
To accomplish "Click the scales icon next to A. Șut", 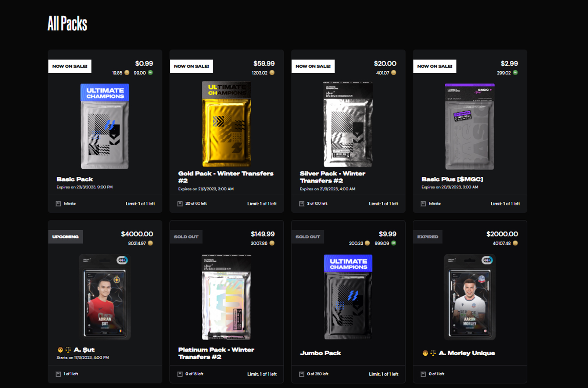I will (68, 350).
